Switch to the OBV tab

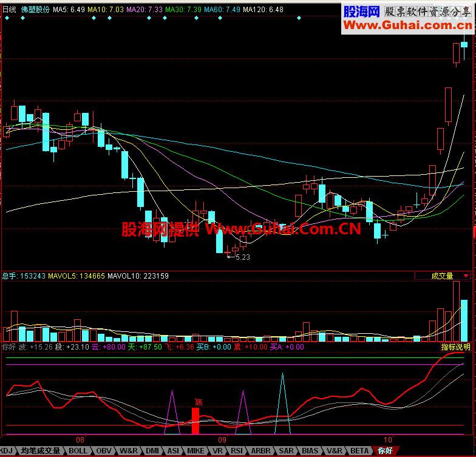[104, 450]
